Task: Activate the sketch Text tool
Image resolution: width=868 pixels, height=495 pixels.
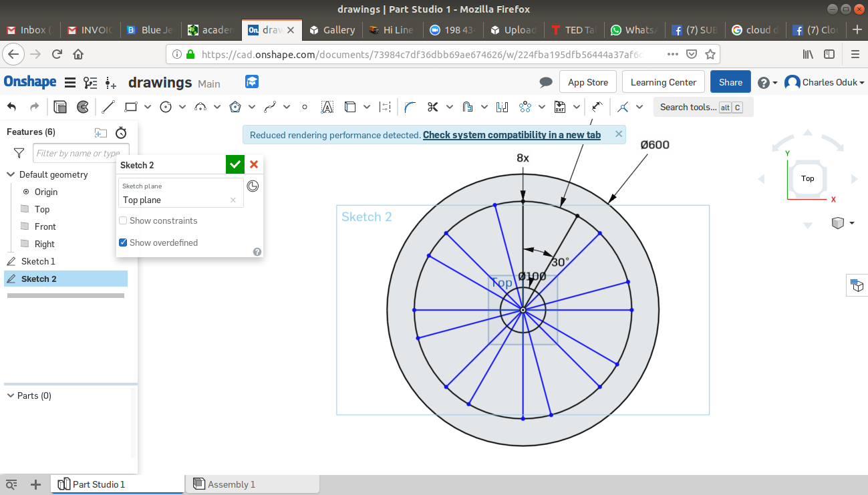Action: pos(327,107)
